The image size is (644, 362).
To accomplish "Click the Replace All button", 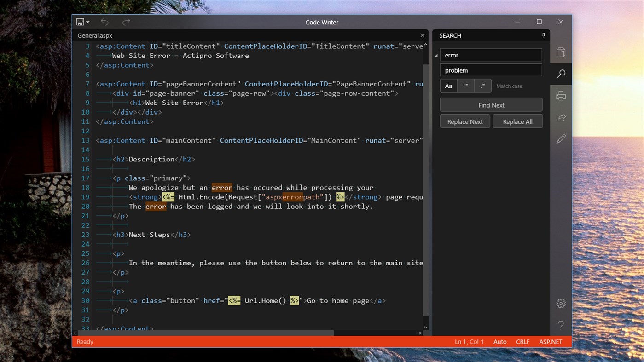I will [517, 121].
